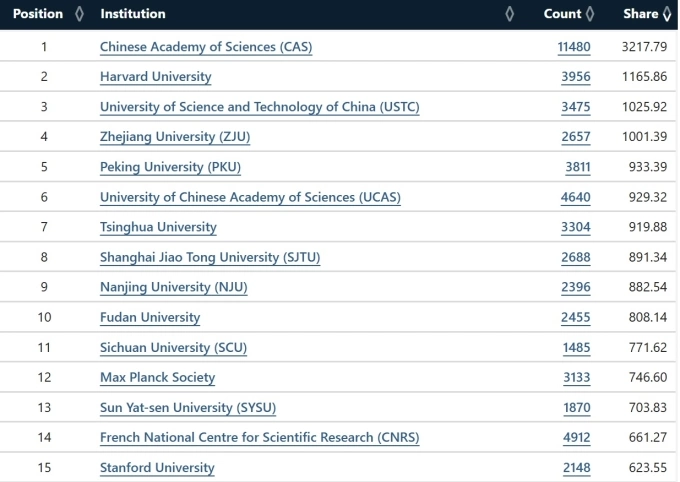Sort table by the Institution sort icon

tap(510, 14)
